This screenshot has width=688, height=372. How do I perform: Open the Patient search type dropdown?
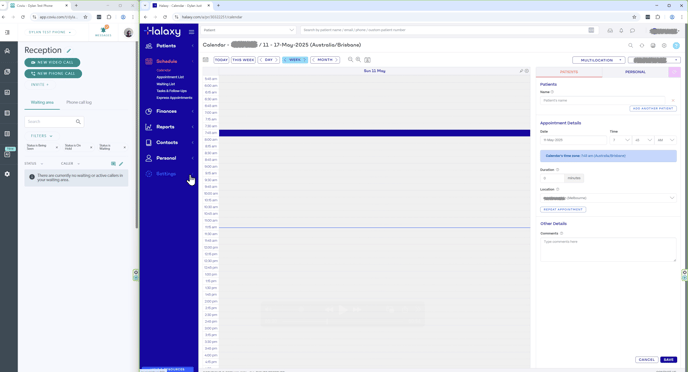(248, 30)
